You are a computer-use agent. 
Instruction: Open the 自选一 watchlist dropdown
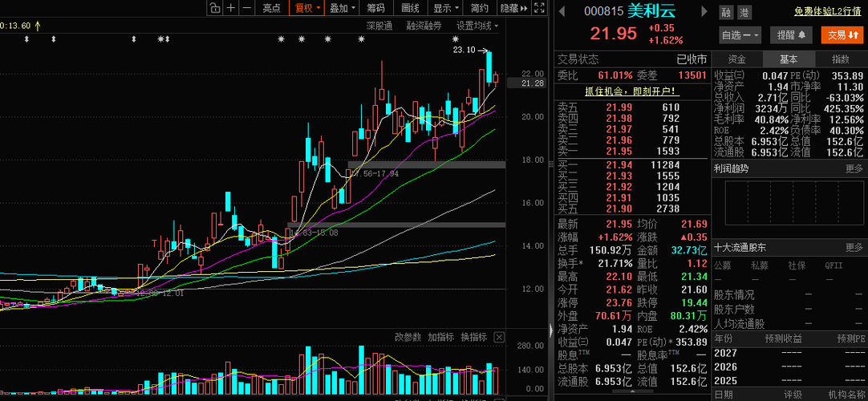coord(740,35)
